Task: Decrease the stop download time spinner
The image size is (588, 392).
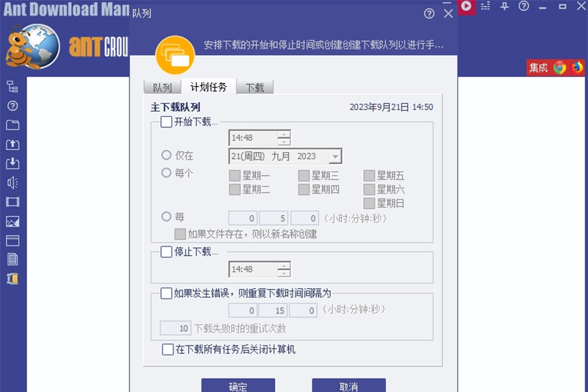Action: coord(284,273)
